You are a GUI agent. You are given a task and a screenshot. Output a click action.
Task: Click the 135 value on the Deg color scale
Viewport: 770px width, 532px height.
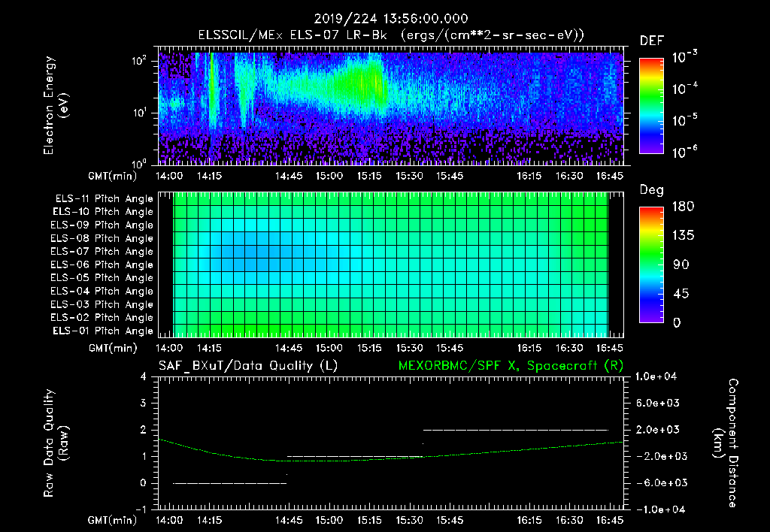pos(683,236)
